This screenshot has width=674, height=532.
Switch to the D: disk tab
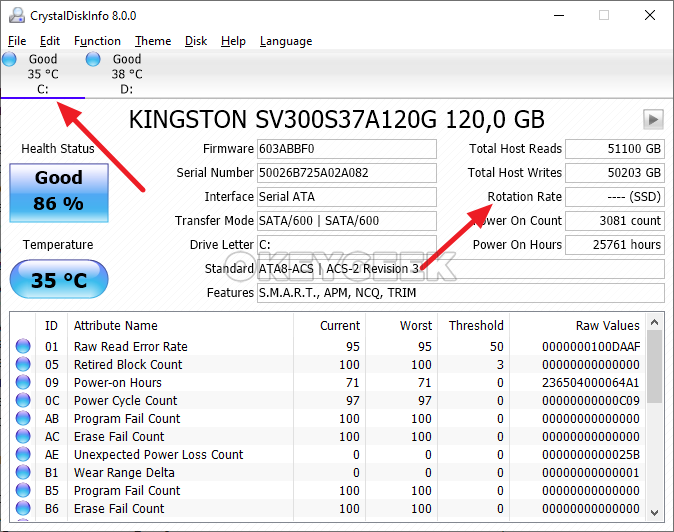tap(127, 74)
